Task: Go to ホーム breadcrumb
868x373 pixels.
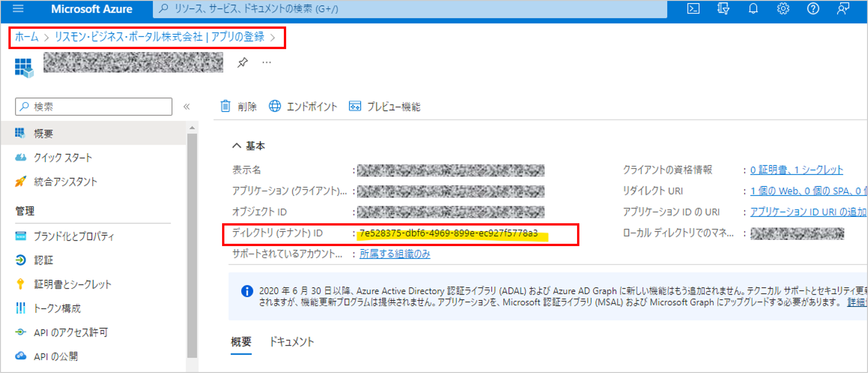Action: (27, 37)
